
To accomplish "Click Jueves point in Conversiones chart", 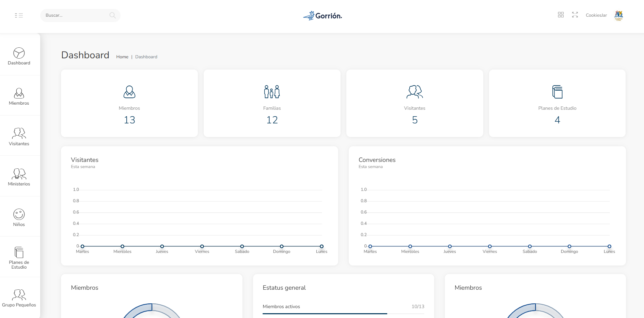I will coord(450,246).
